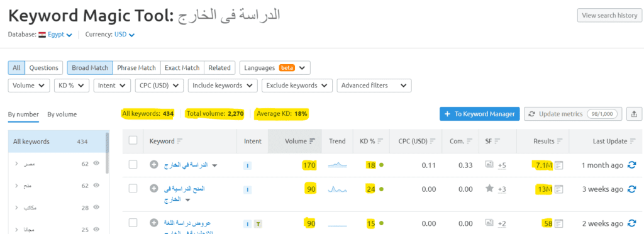Add the 24 KD keyword via plus icon
The width and height of the screenshot is (644, 234).
point(153,189)
